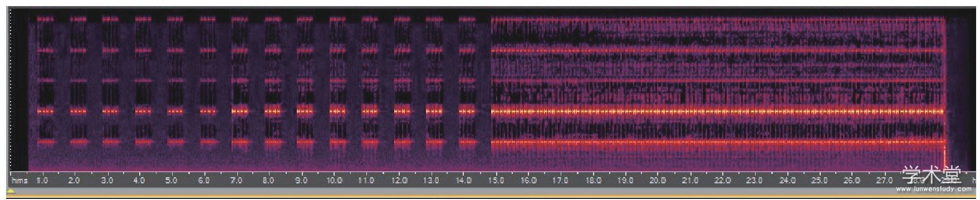The image size is (980, 200).
Task: Jump to the 15.0 mark on time ruler
Action: (x=496, y=181)
